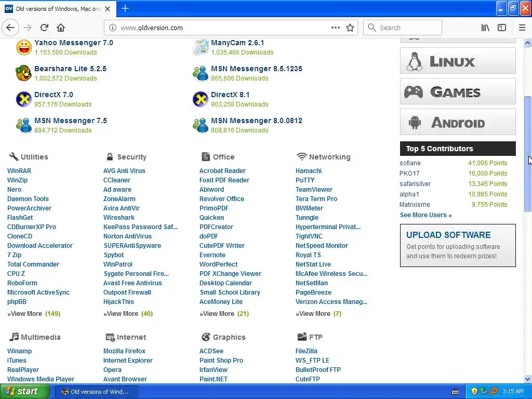The height and width of the screenshot is (399, 532).
Task: Open the Yahoo Messenger 7.0 link
Action: click(x=74, y=43)
